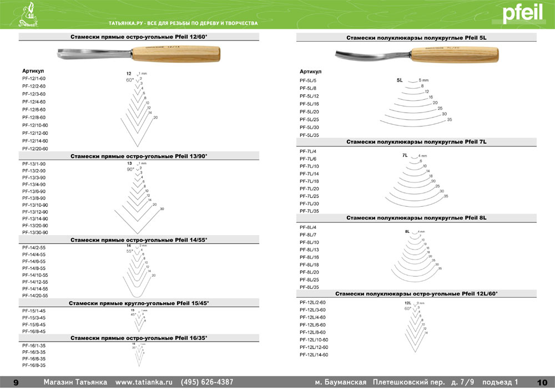The height and width of the screenshot is (392, 555).
Task: Click article PF-16/3-35
Action: click(34, 352)
